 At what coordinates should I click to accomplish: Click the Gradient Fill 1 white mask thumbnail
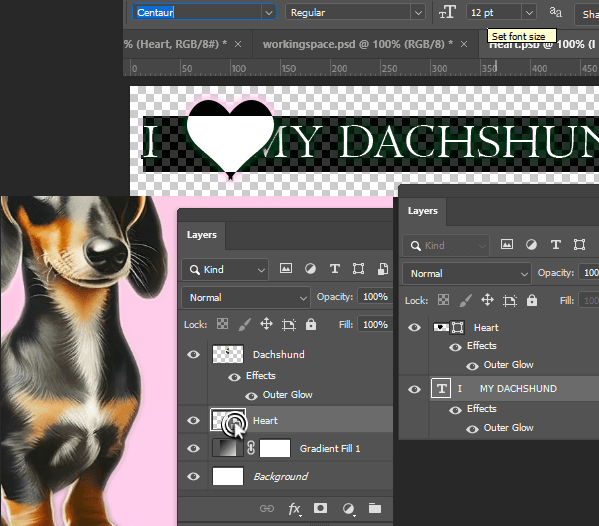[x=275, y=448]
